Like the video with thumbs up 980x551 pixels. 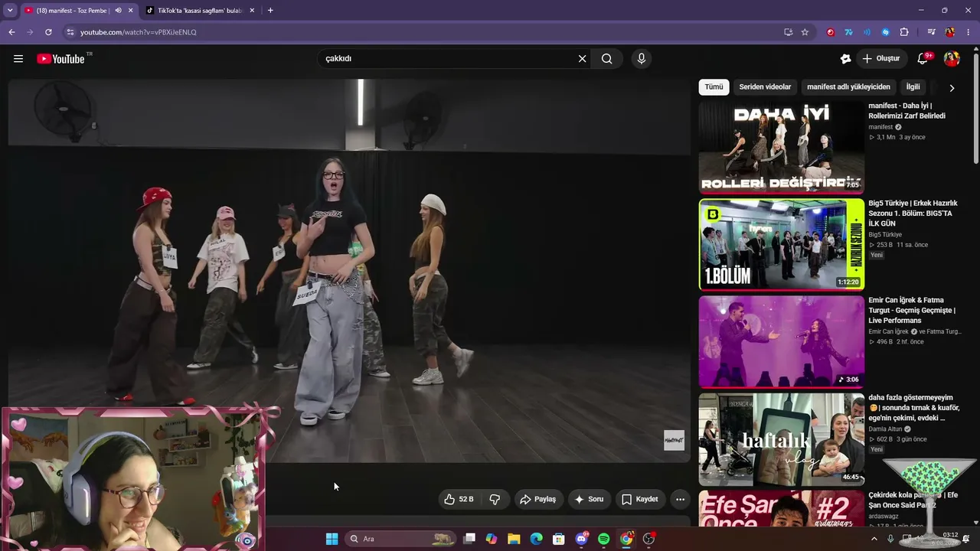[458, 499]
